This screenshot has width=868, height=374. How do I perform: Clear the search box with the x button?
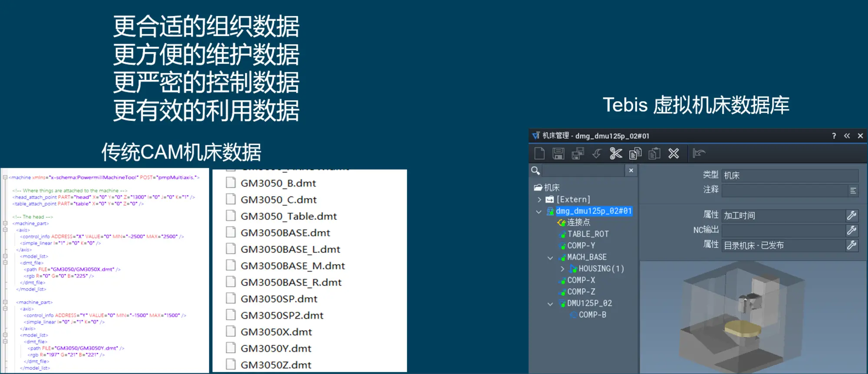tap(631, 170)
